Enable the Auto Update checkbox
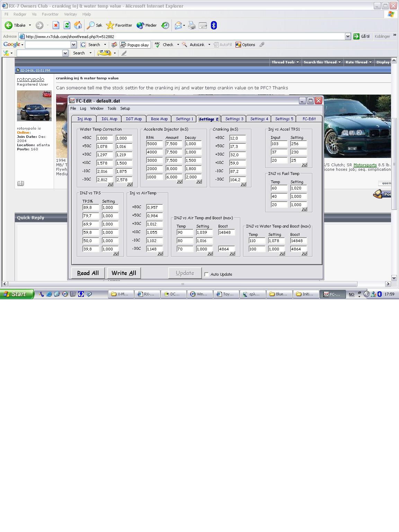The height and width of the screenshot is (532, 399). click(206, 274)
